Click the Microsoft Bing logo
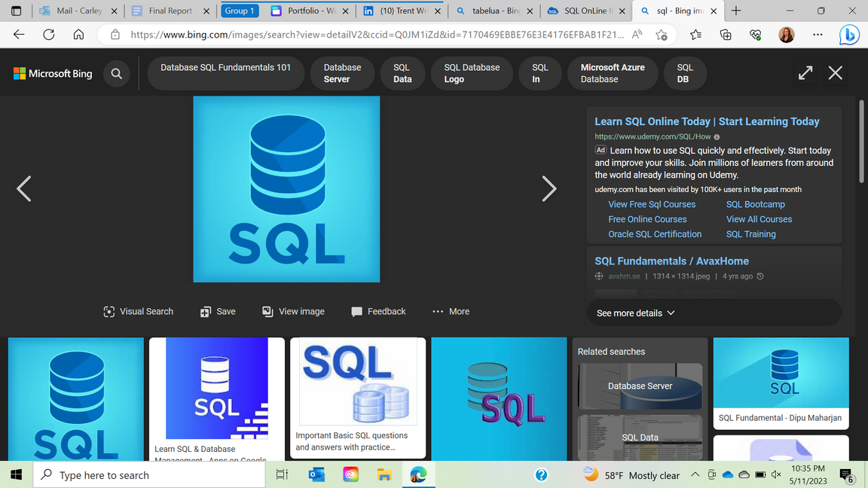 pyautogui.click(x=53, y=74)
